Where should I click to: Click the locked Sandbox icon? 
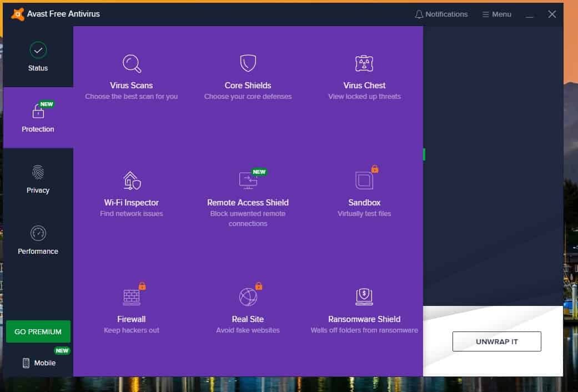coord(364,180)
